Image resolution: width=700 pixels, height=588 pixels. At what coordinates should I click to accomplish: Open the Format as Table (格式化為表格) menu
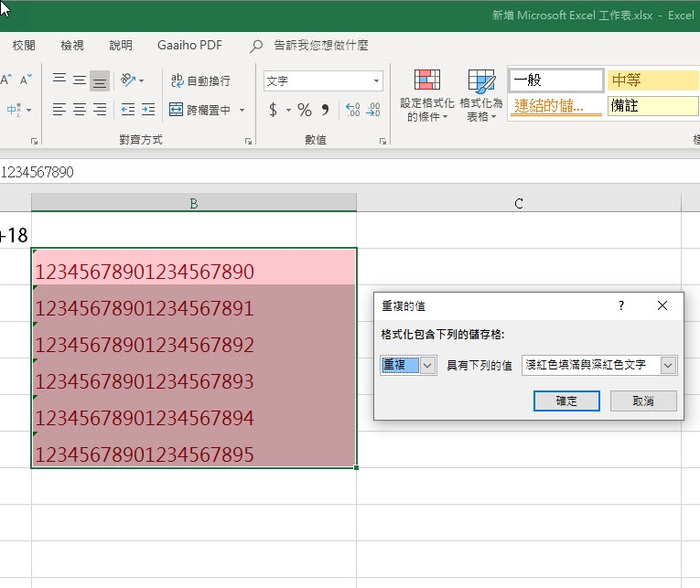[x=481, y=96]
